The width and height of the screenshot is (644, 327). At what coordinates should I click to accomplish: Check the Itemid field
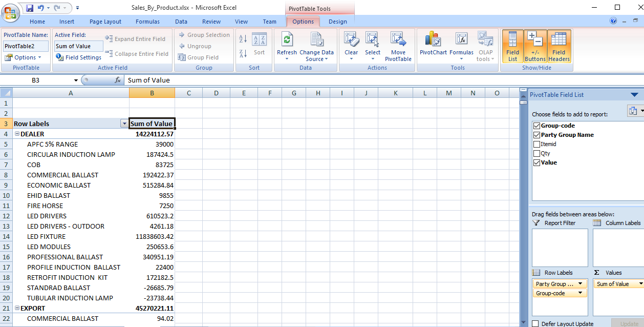pyautogui.click(x=536, y=144)
